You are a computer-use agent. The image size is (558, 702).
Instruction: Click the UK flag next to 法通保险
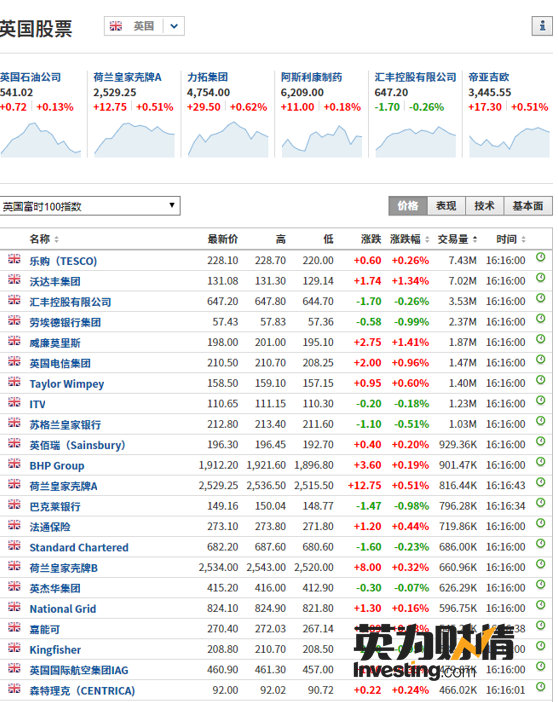point(14,524)
